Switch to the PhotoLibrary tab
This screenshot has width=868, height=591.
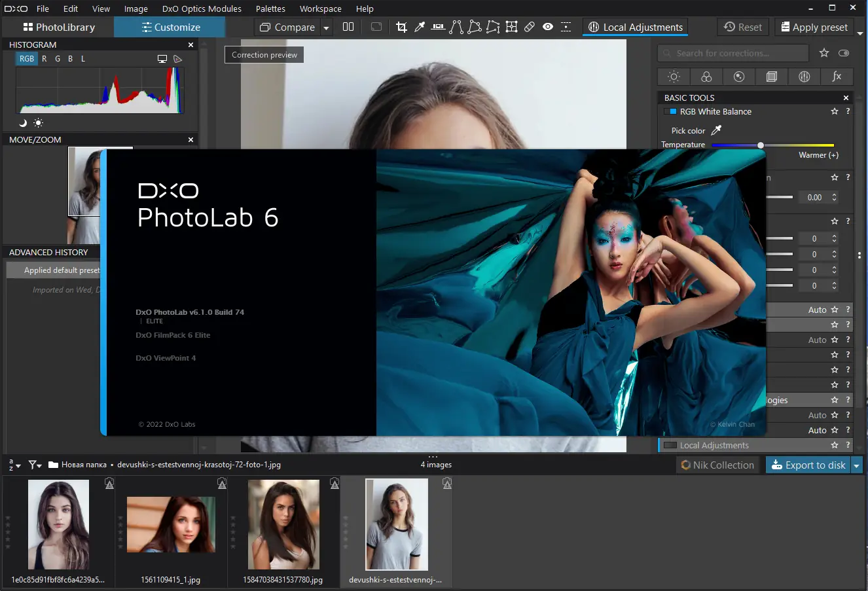pyautogui.click(x=59, y=27)
